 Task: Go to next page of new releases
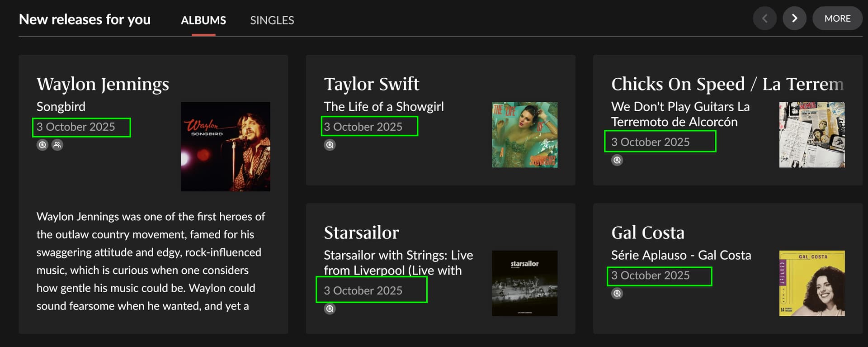click(794, 19)
